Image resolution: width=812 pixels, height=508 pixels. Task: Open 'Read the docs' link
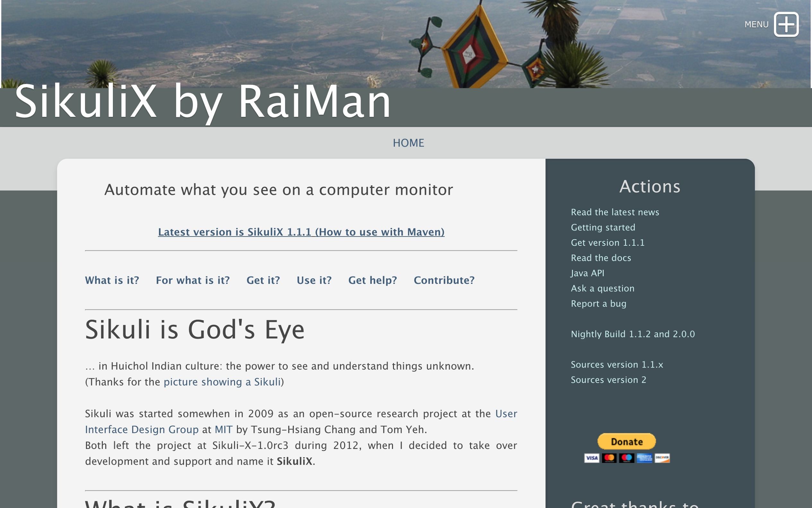tap(601, 258)
